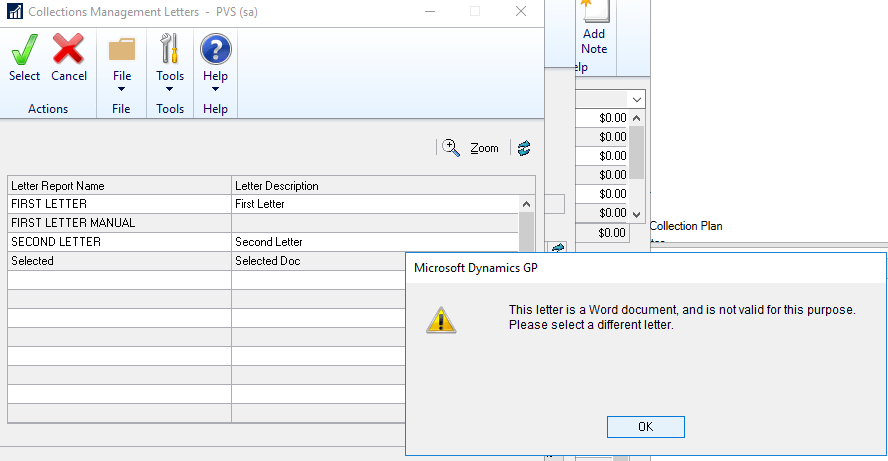Click the red Cancel X icon
888x461 pixels.
pos(69,49)
